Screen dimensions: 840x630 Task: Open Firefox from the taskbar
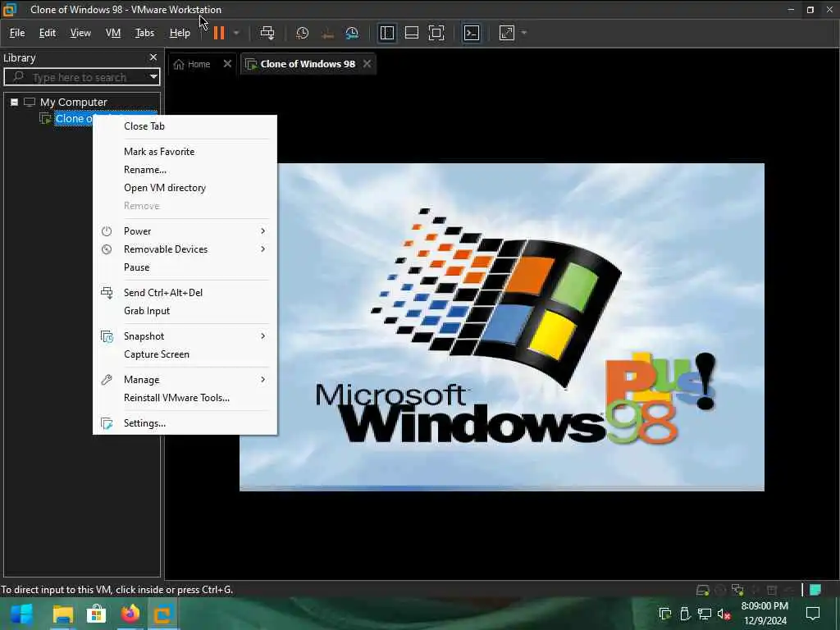[x=130, y=614]
